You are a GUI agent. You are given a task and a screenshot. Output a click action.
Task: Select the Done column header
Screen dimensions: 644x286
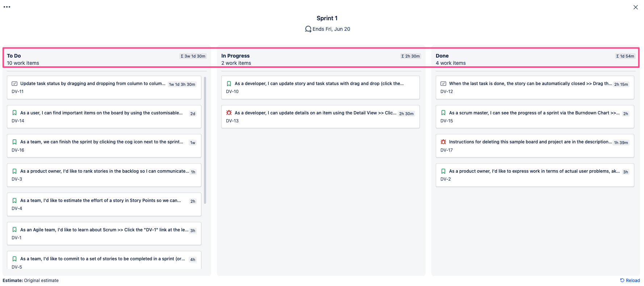pos(442,56)
